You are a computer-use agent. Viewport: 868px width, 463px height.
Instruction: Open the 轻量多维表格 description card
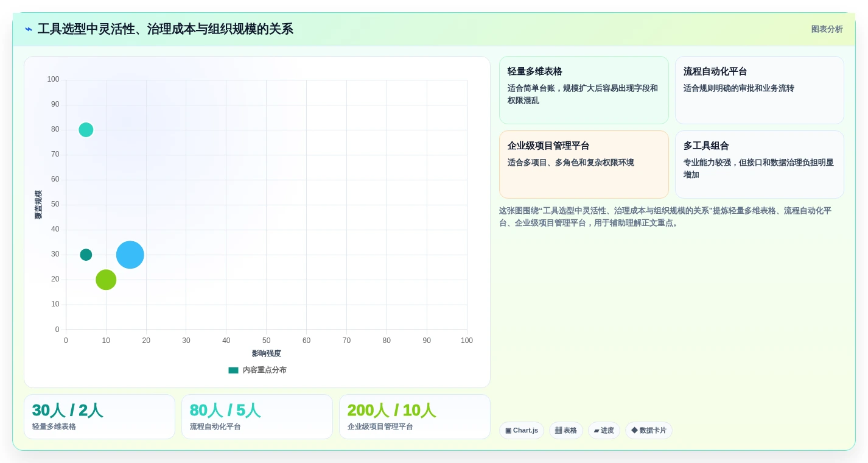coord(584,90)
